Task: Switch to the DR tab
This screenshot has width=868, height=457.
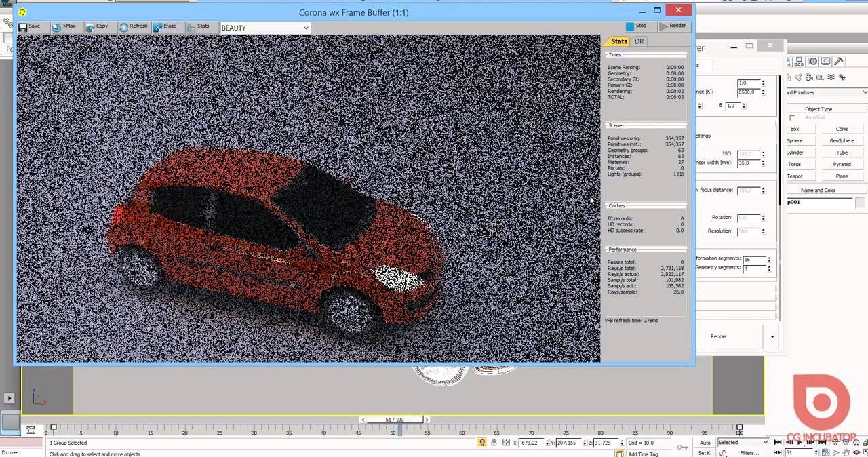Action: 639,41
